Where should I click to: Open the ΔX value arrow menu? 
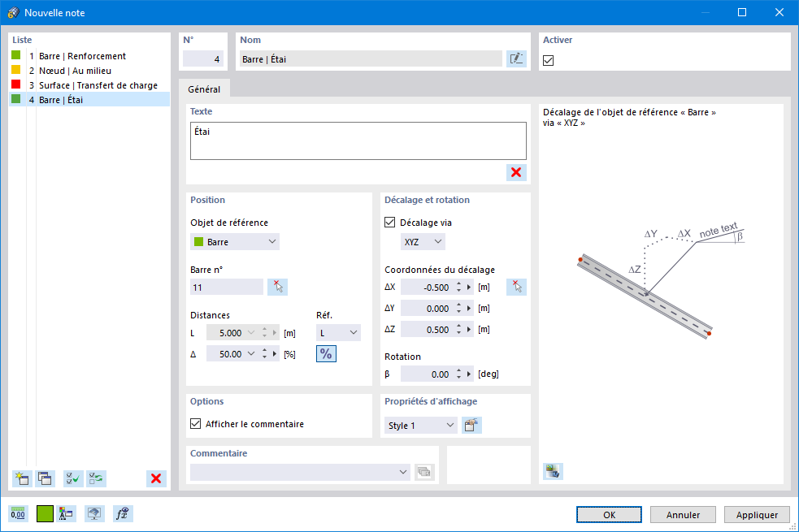pyautogui.click(x=469, y=288)
